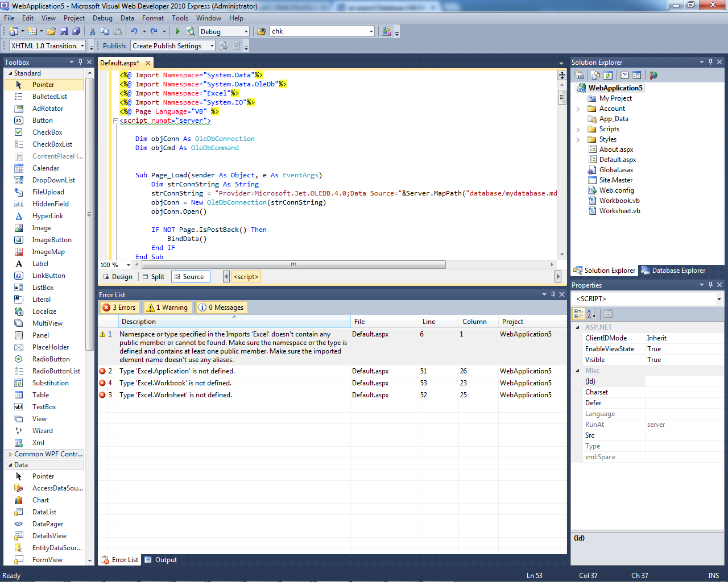Collapse the Standard section in Toolbox
The width and height of the screenshot is (728, 582).
click(10, 73)
